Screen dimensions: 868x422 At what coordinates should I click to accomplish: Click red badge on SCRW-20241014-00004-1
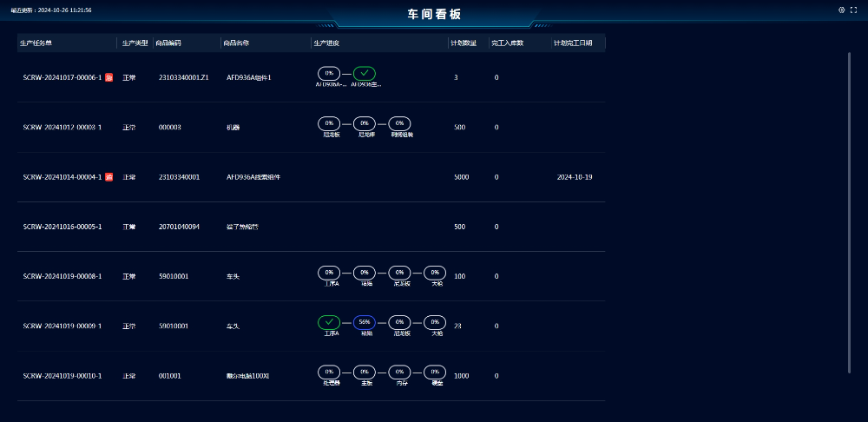click(109, 177)
